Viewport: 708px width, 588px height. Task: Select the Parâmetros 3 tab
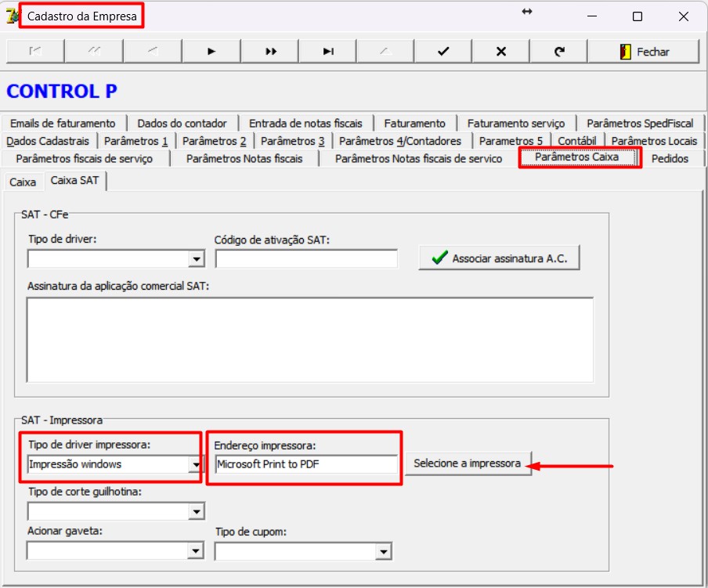(293, 141)
